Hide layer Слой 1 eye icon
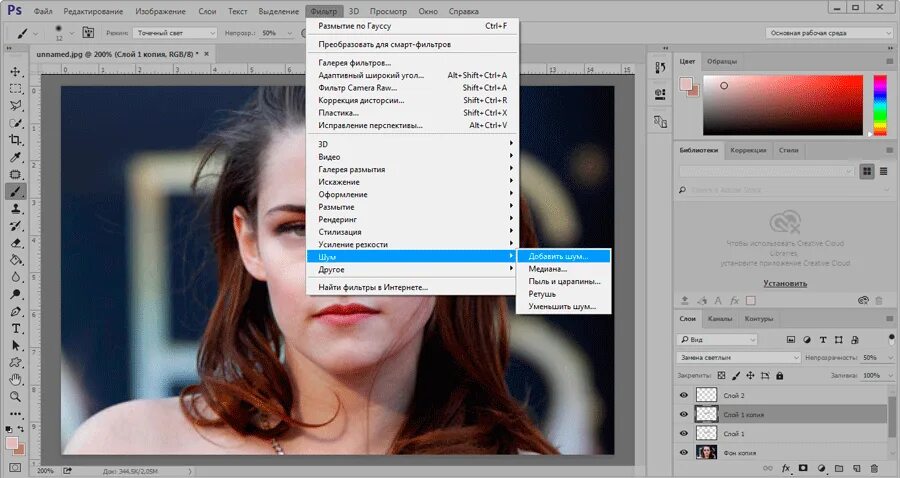Screen dimensions: 900x478 click(x=684, y=433)
